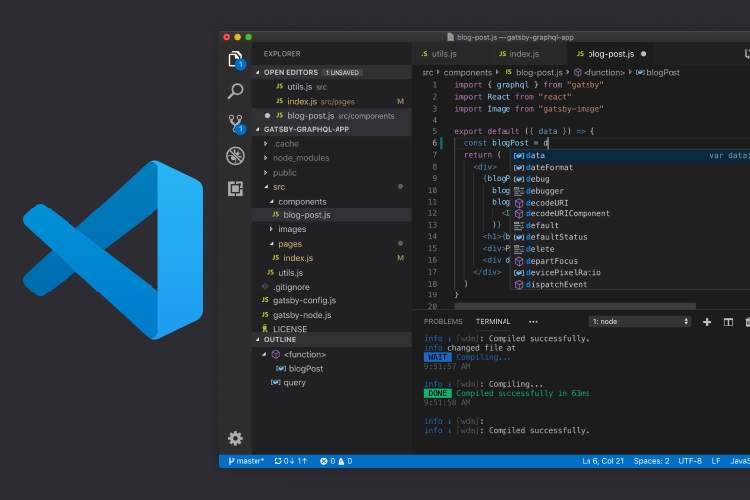
Task: Add a new terminal with plus icon
Action: pos(707,322)
